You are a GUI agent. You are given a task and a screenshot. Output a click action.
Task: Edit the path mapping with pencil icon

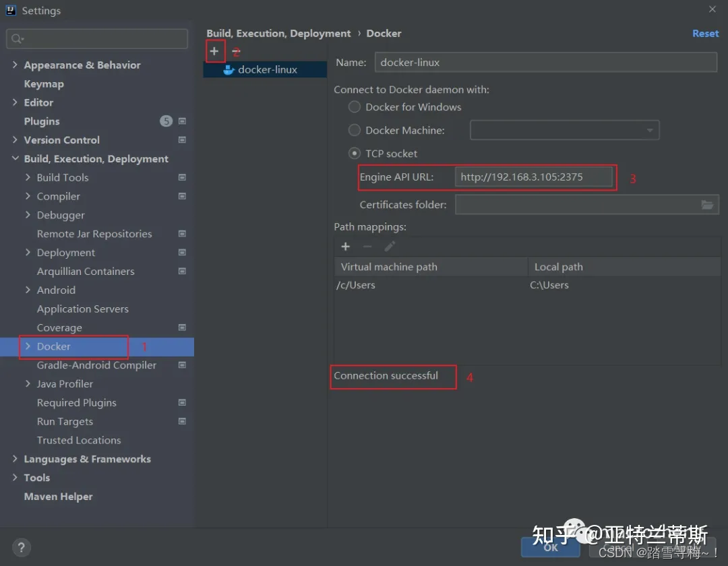point(390,247)
